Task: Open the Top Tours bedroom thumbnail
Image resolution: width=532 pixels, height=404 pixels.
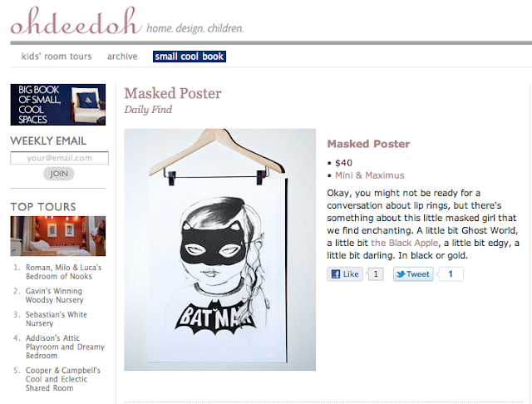Action: click(58, 236)
